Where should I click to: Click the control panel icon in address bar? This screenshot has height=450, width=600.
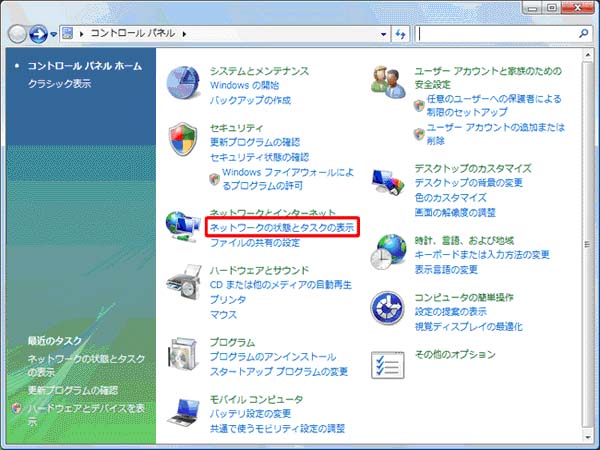(x=68, y=33)
